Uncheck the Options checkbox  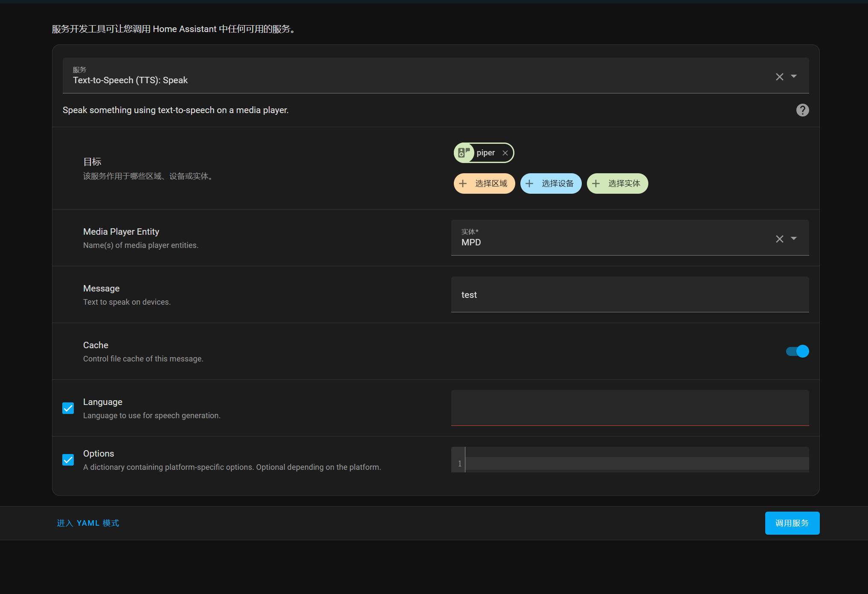[x=68, y=460]
